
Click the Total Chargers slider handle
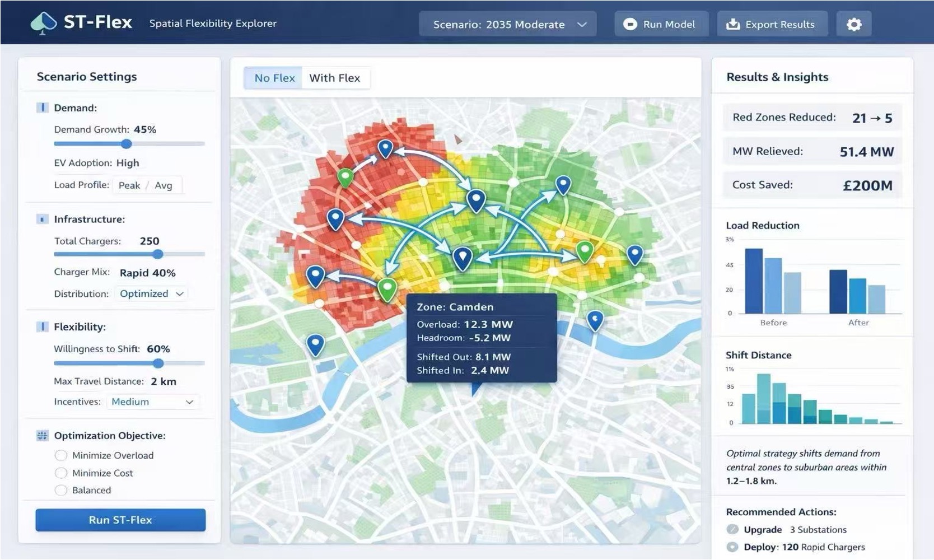[x=158, y=254]
